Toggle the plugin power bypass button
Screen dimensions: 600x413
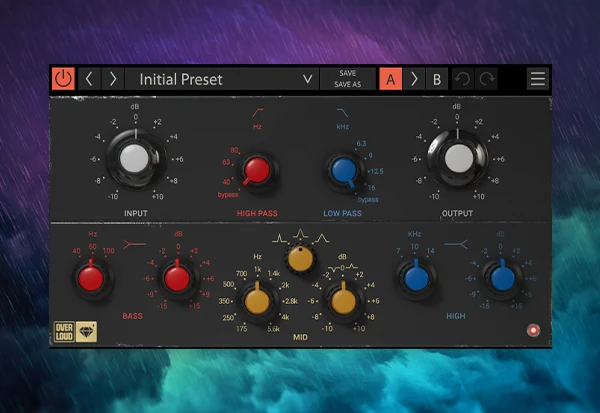pyautogui.click(x=63, y=79)
